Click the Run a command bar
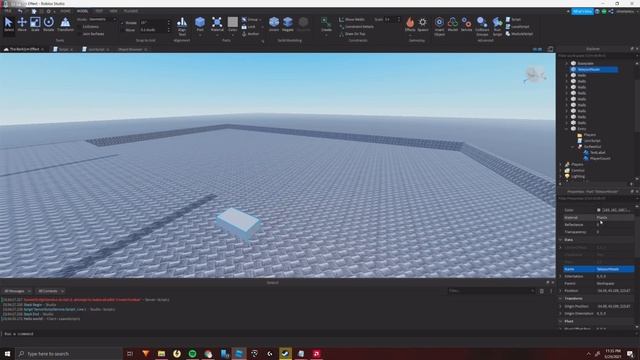 tap(278, 334)
